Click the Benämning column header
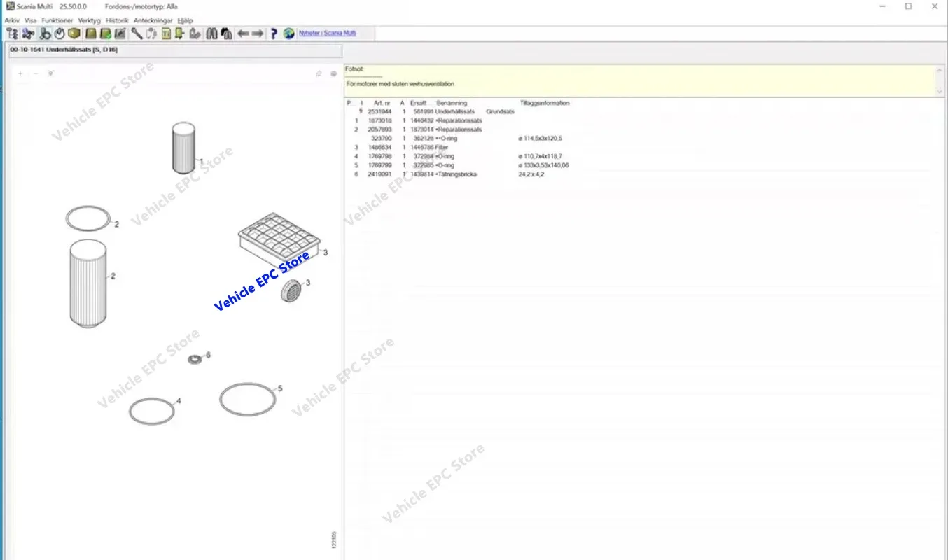Viewport: 948px width, 560px height. tap(452, 103)
